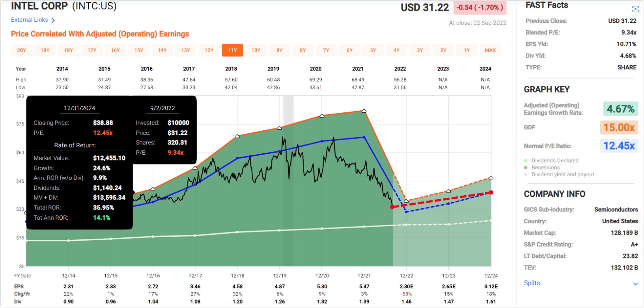This screenshot has width=644, height=308.
Task: Click the price change -0.54 (-1.70%) badge
Action: pos(480,7)
